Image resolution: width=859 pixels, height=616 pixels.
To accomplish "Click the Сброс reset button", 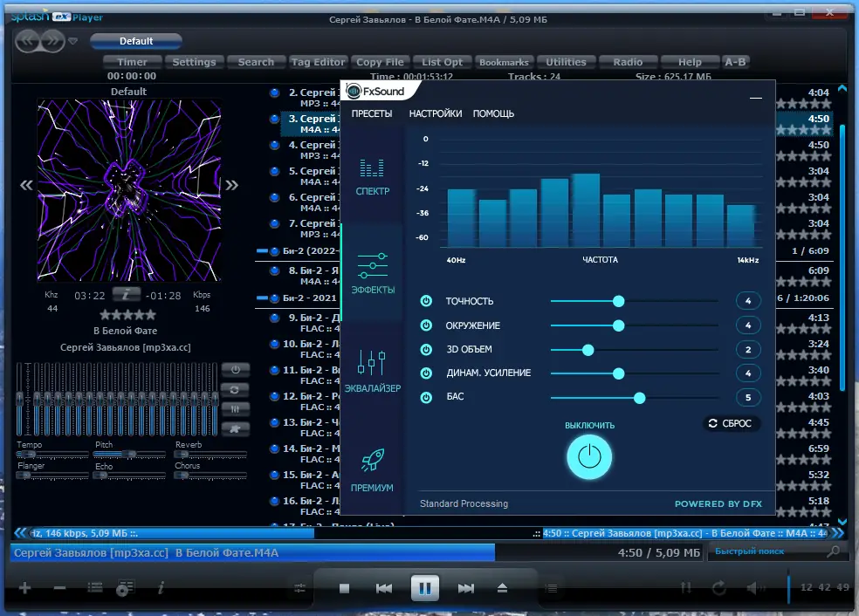I will (731, 423).
